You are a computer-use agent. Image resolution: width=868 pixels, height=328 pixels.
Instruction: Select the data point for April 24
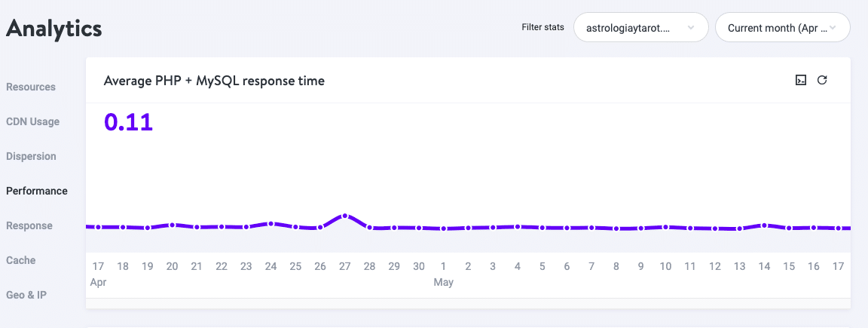(x=271, y=223)
